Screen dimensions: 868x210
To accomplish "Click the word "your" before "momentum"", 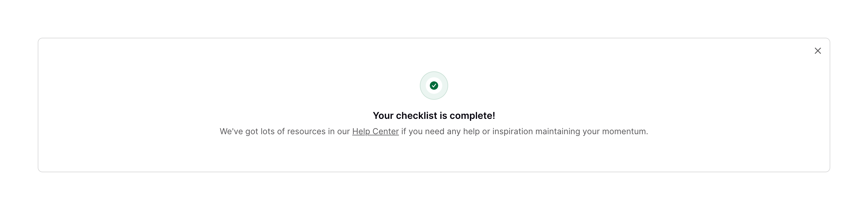I will point(591,132).
